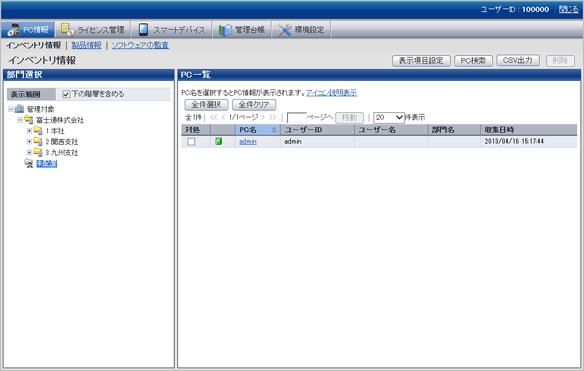Click the smart device phone icon
The image size is (584, 371).
point(143,30)
